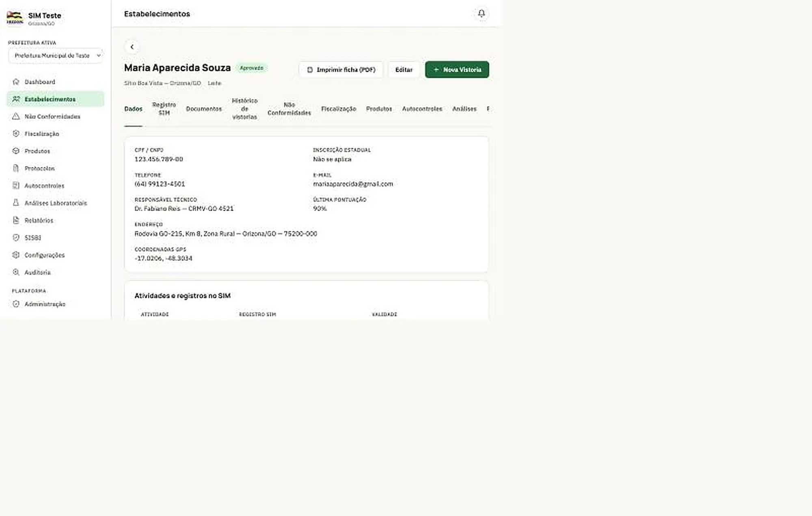Click Dr. Fabiano Reis responsible technician text
This screenshot has width=812, height=516.
coord(184,209)
